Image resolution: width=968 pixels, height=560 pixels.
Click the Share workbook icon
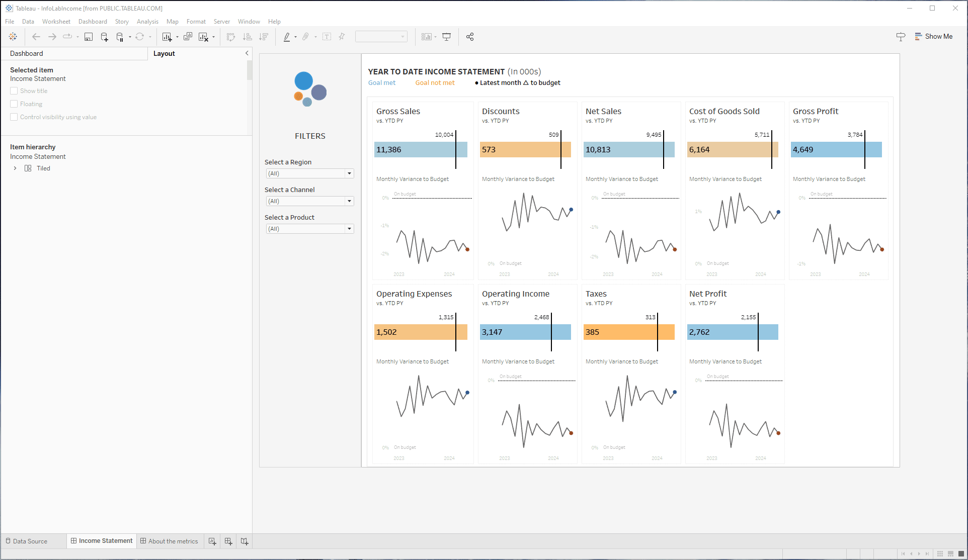pos(470,37)
